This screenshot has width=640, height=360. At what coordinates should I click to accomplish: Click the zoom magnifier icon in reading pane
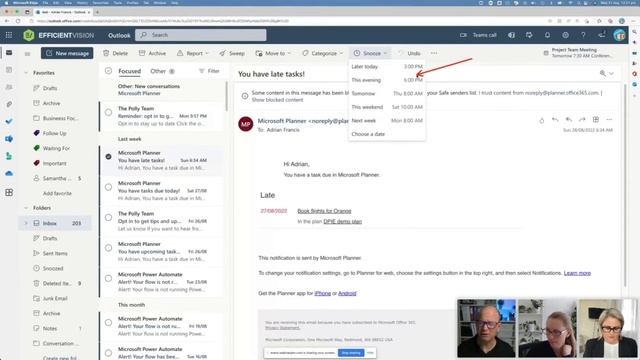(602, 73)
